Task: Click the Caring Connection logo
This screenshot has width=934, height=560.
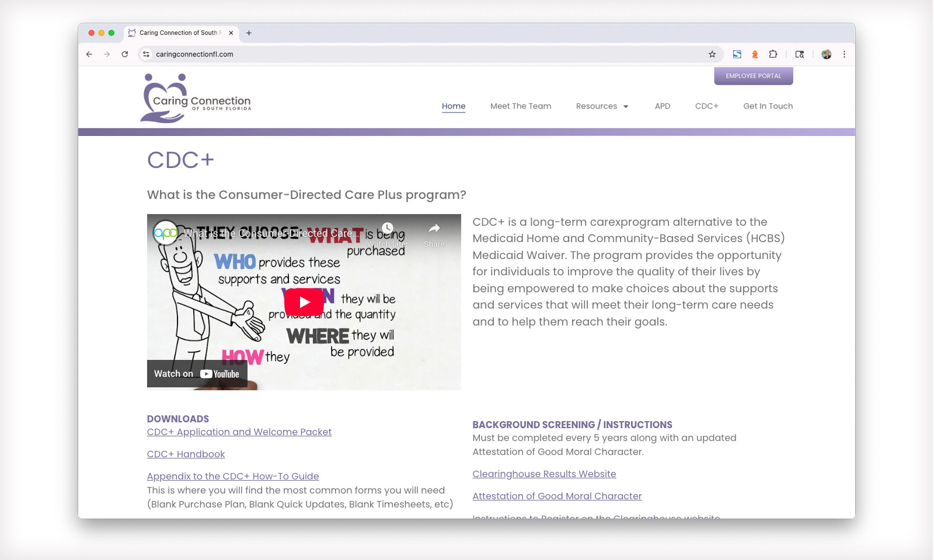Action: 196,99
